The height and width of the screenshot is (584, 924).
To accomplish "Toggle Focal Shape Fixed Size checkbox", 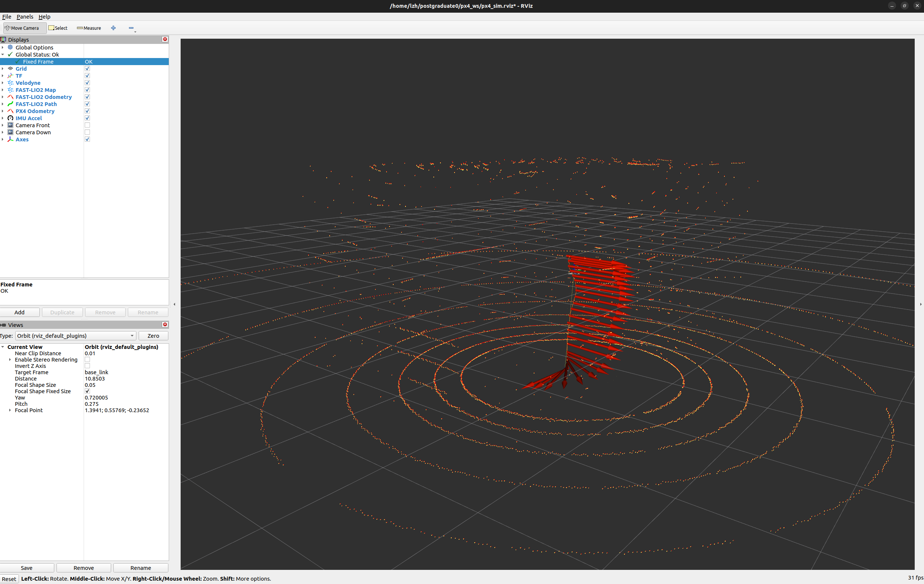I will point(87,391).
